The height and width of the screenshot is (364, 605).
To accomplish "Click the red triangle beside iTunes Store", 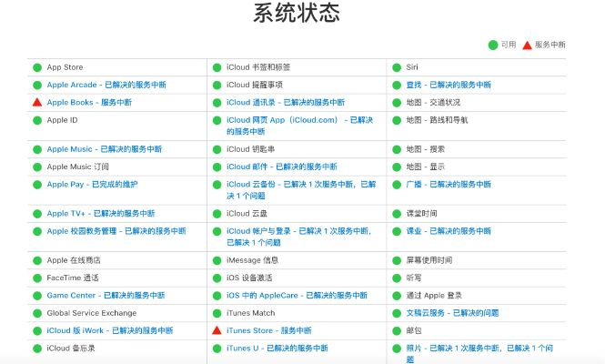I will 217,330.
